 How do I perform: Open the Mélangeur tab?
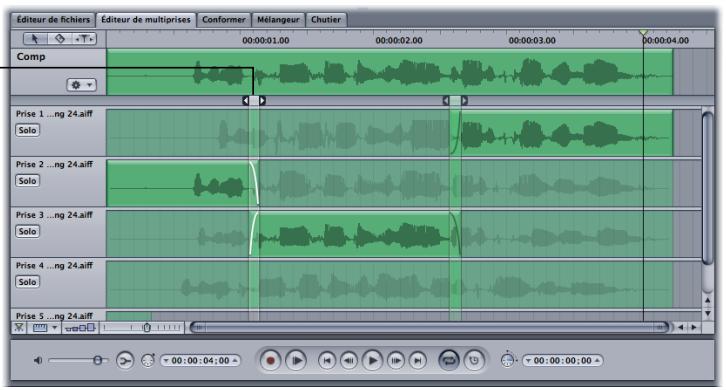tap(278, 20)
